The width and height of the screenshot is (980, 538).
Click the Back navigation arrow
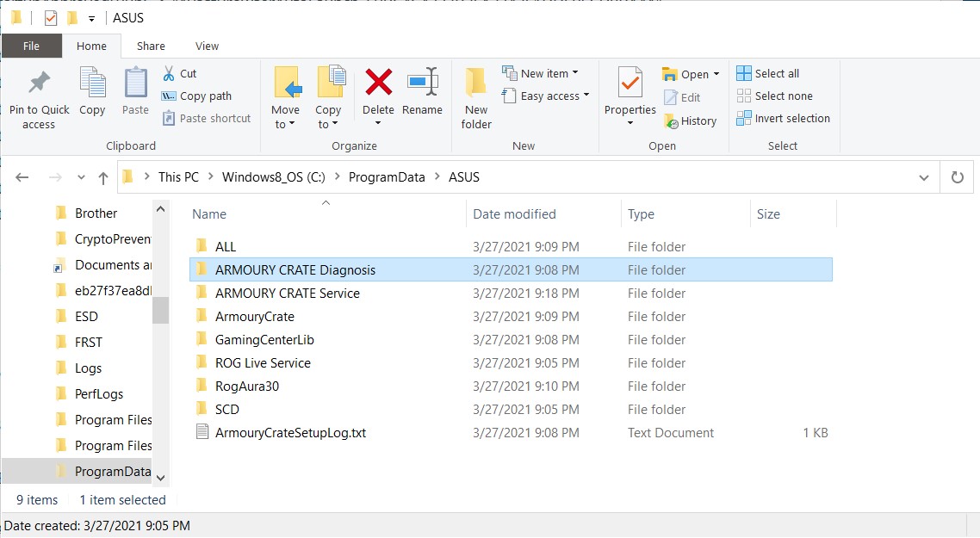[x=22, y=177]
